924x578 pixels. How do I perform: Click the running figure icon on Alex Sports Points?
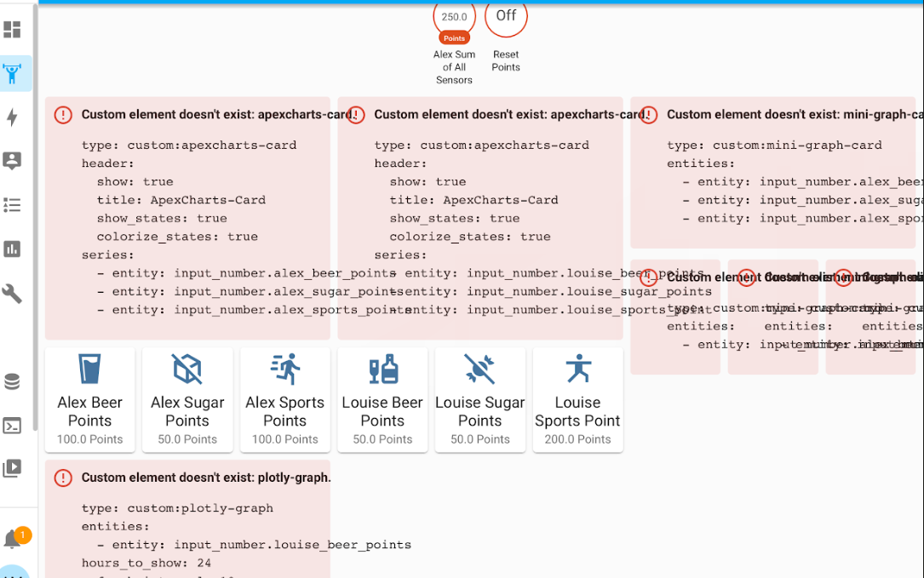coord(284,369)
